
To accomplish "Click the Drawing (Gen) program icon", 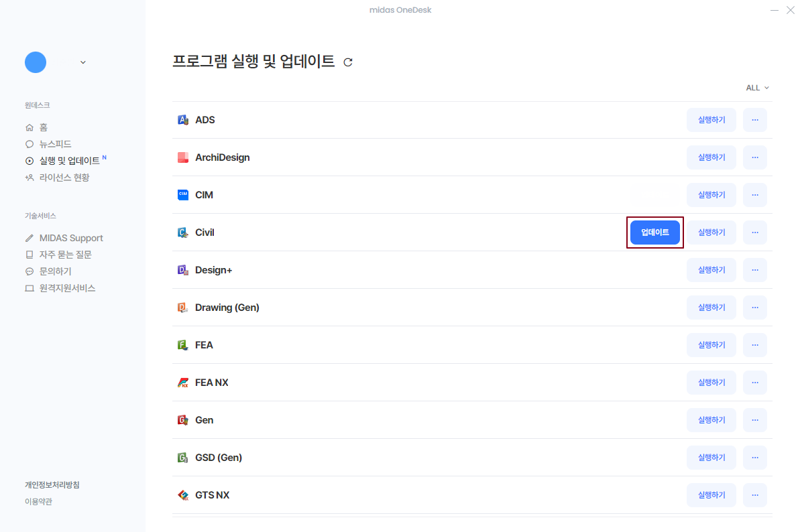I will (182, 308).
